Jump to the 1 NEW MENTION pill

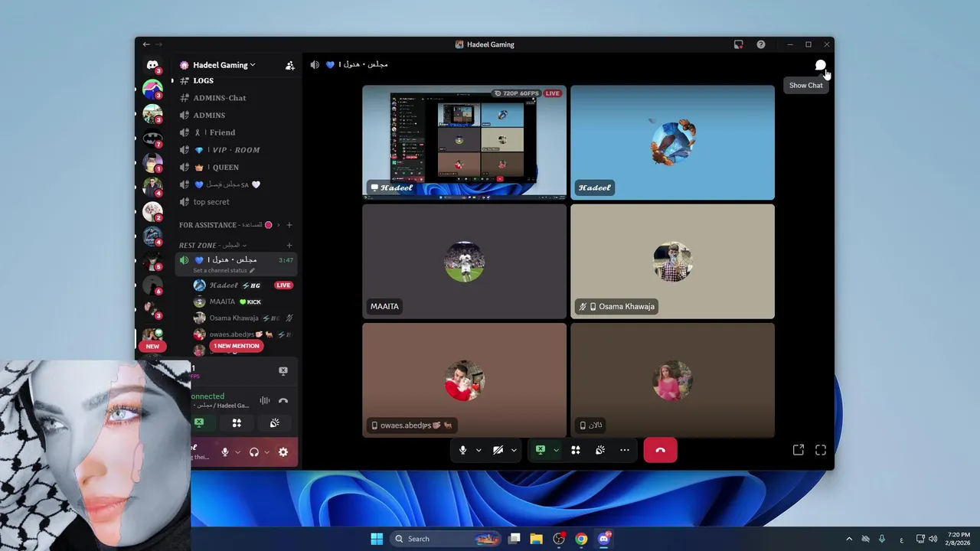coord(237,346)
